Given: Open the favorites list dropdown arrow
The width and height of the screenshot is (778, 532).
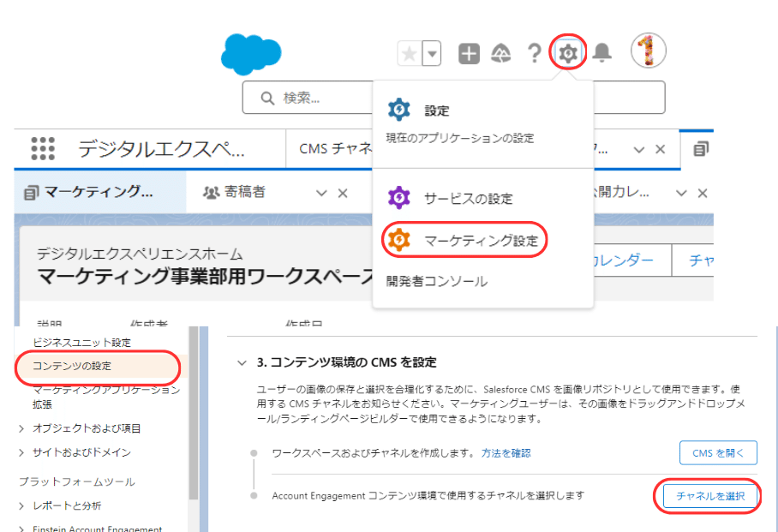Looking at the screenshot, I should click(432, 54).
